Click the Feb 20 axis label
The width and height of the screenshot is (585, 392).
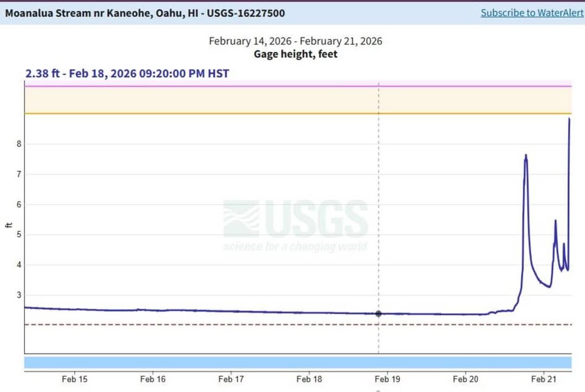tap(465, 379)
